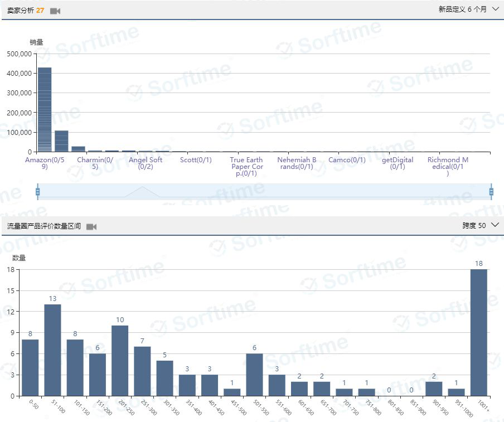Image resolution: width=504 pixels, height=422 pixels.
Task: Open the 新品定义 6 个月 dropdown
Action: (468, 9)
